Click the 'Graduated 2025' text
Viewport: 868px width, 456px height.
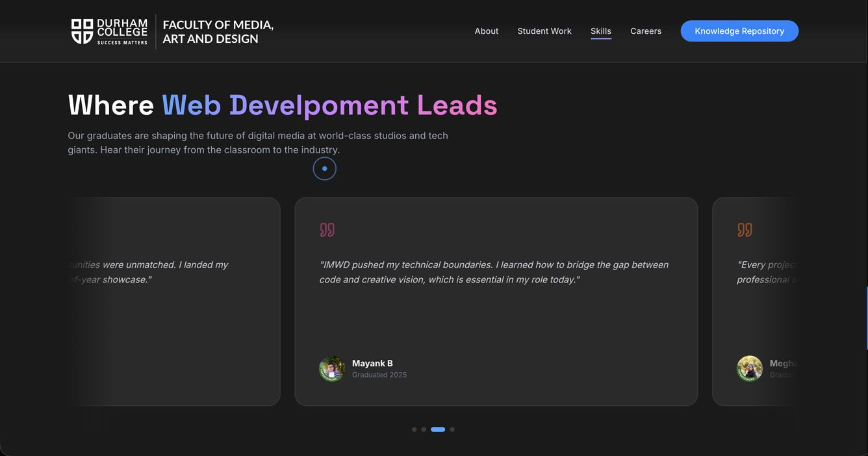click(379, 375)
